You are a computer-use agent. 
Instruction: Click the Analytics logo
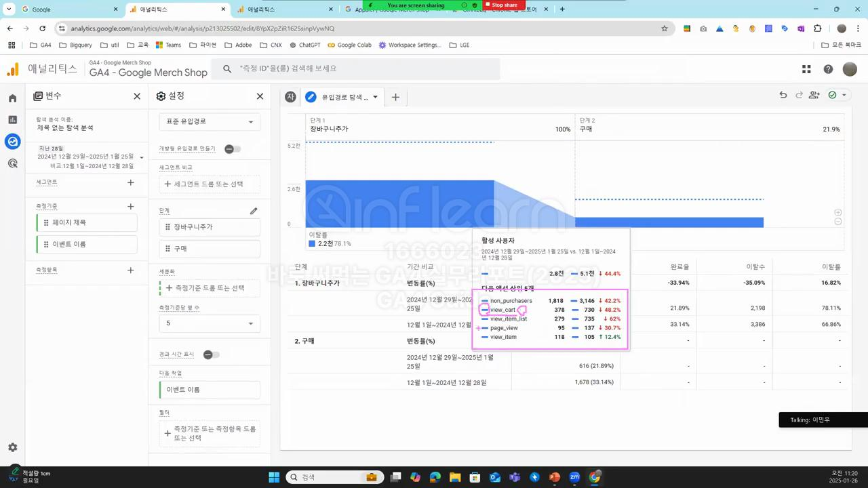click(x=12, y=69)
